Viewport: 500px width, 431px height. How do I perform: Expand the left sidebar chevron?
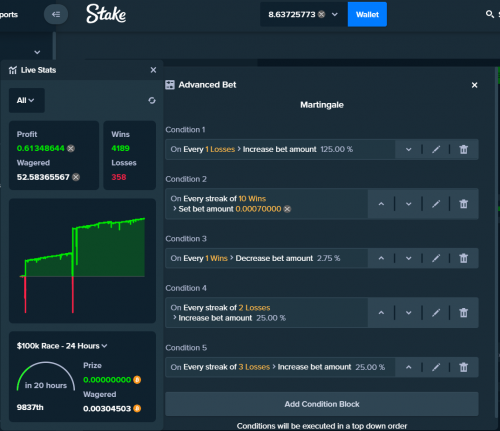(x=37, y=52)
